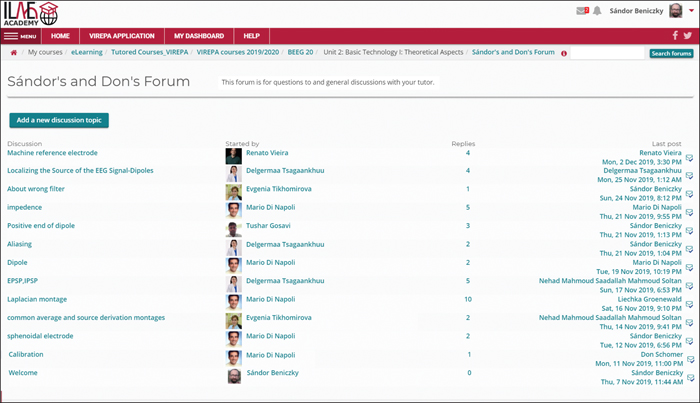
Task: Click eLearning breadcrumb link
Action: pos(87,52)
